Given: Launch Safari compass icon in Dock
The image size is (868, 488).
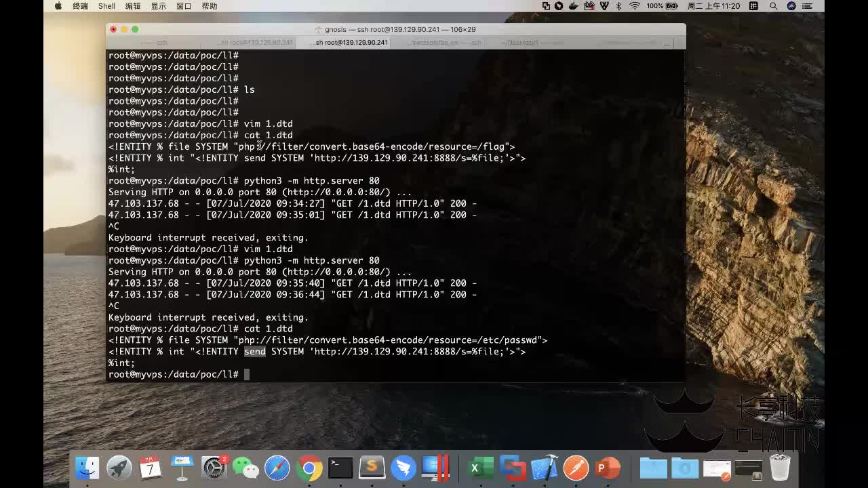Looking at the screenshot, I should (x=277, y=468).
